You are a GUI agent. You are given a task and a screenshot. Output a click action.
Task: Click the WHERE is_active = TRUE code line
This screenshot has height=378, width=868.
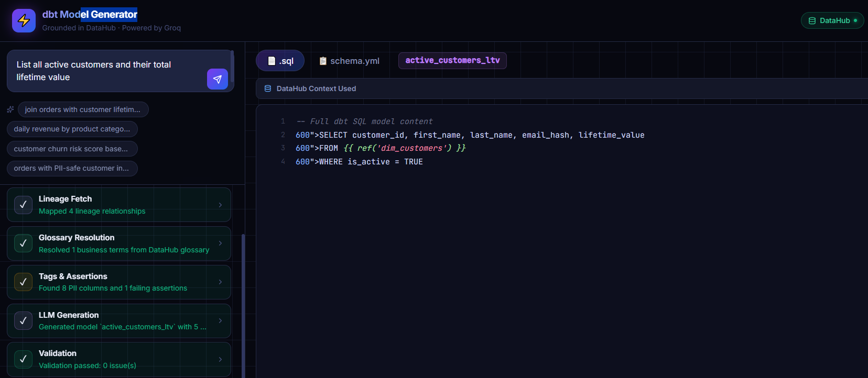[359, 162]
